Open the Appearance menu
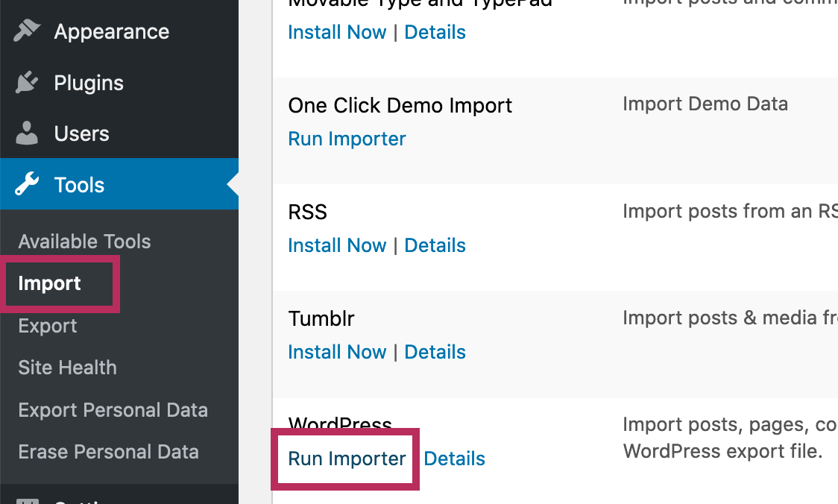The height and width of the screenshot is (504, 838). [111, 31]
